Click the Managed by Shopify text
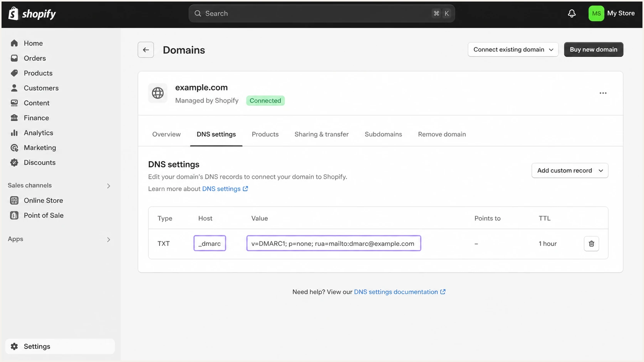This screenshot has width=644, height=362. point(207,100)
